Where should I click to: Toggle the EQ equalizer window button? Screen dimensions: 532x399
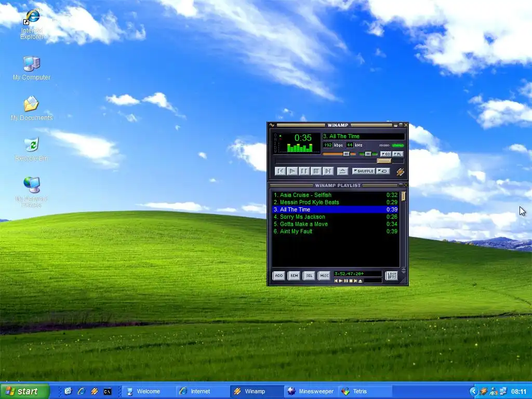[x=386, y=154]
